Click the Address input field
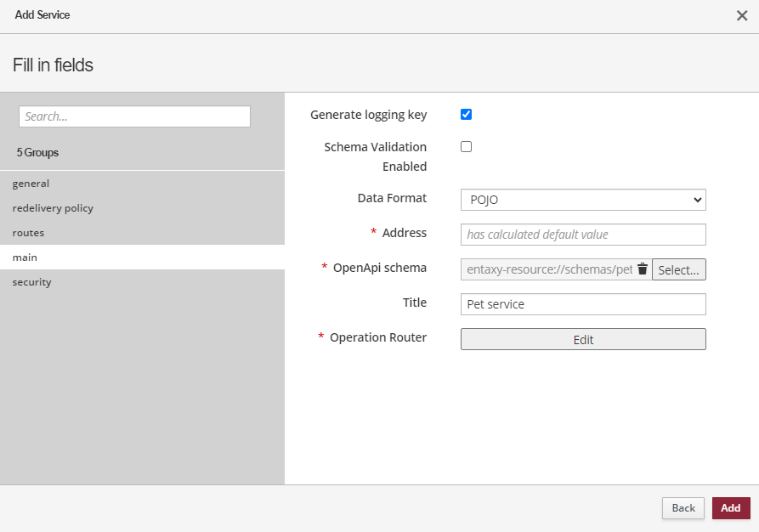The width and height of the screenshot is (759, 532). [x=583, y=234]
